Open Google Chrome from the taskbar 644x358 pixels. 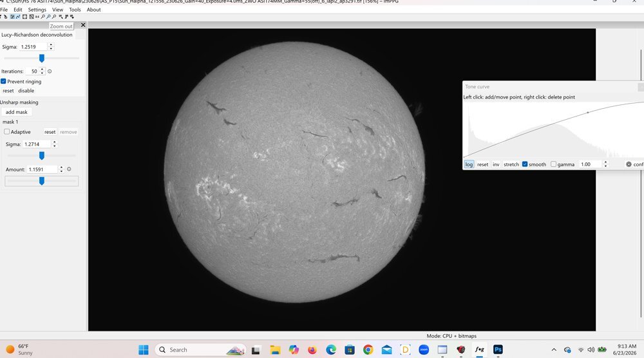(x=368, y=350)
